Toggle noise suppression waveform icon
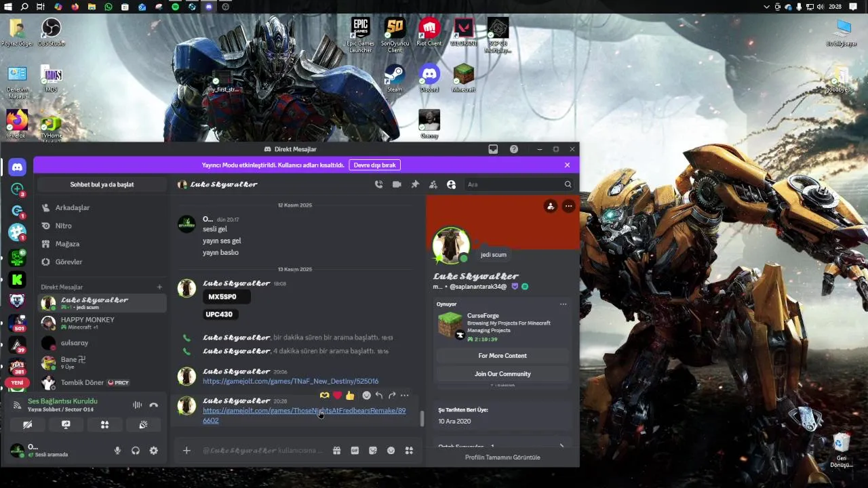 137,405
